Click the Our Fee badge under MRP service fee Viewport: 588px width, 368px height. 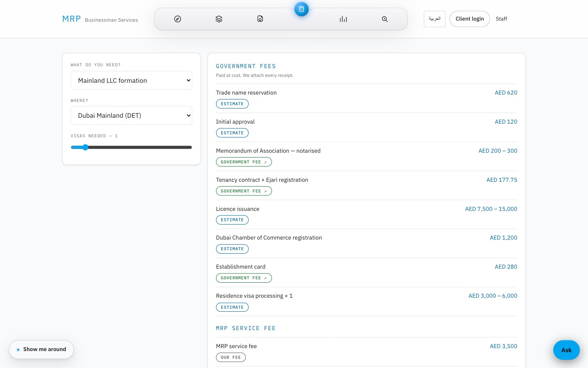[231, 357]
